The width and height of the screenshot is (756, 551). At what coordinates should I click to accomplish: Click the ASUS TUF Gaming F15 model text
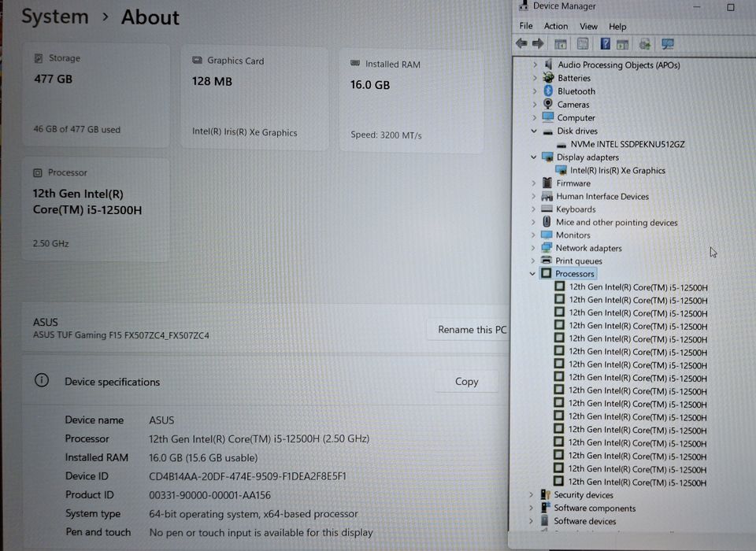(x=121, y=335)
